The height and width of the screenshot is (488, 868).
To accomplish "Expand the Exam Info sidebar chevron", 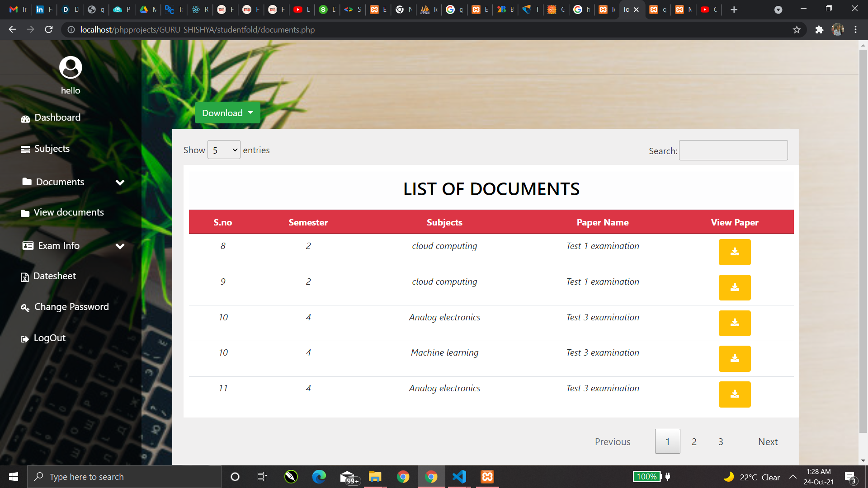I will point(120,246).
